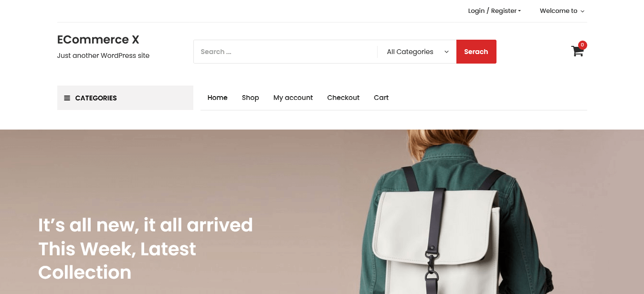Go to the Checkout page
This screenshot has height=294, width=644.
pyautogui.click(x=343, y=98)
